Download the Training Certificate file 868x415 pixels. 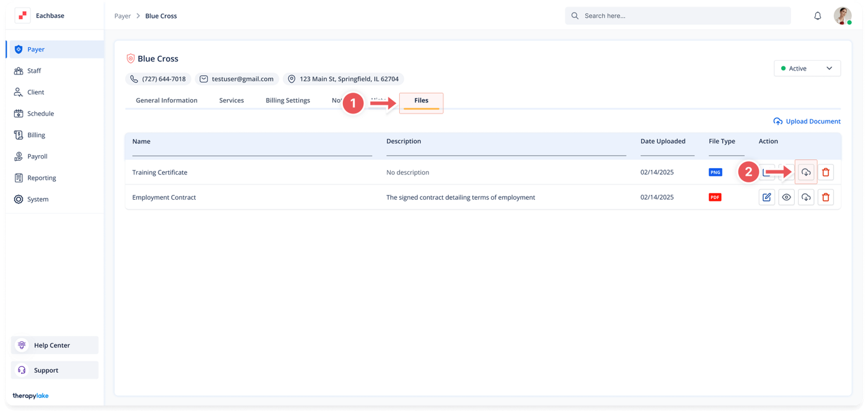click(x=806, y=172)
